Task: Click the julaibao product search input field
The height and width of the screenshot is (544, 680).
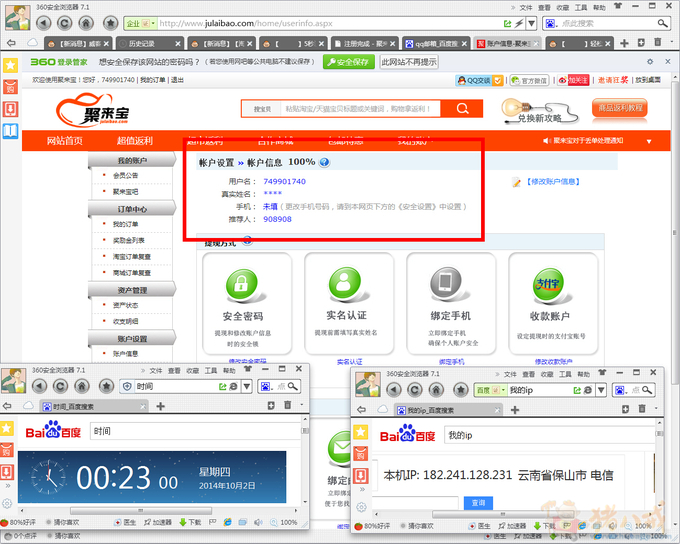Action: coord(361,108)
